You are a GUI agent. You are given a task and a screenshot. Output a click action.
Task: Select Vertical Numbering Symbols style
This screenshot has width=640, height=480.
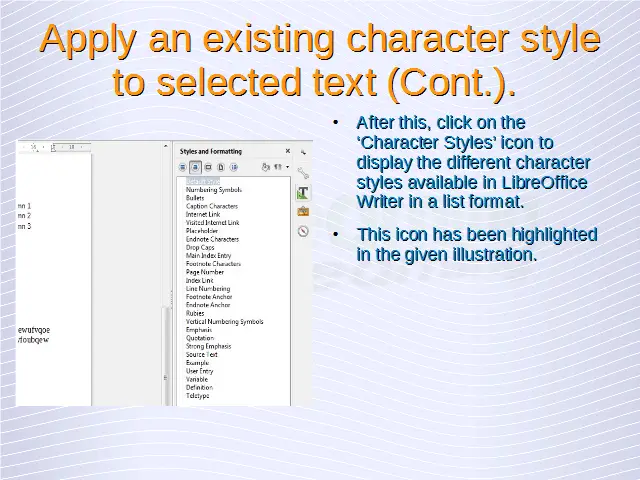point(225,322)
